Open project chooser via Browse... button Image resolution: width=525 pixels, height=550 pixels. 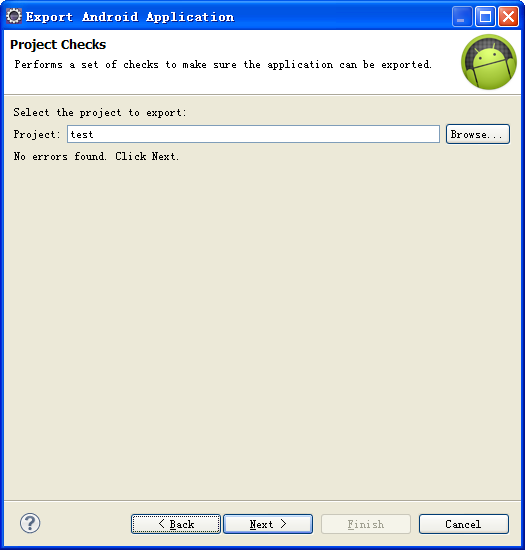[478, 134]
